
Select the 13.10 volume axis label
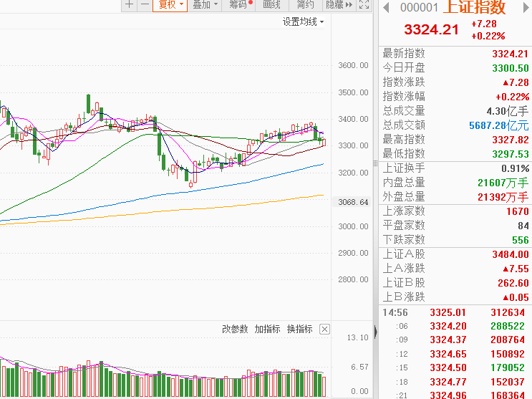357,337
